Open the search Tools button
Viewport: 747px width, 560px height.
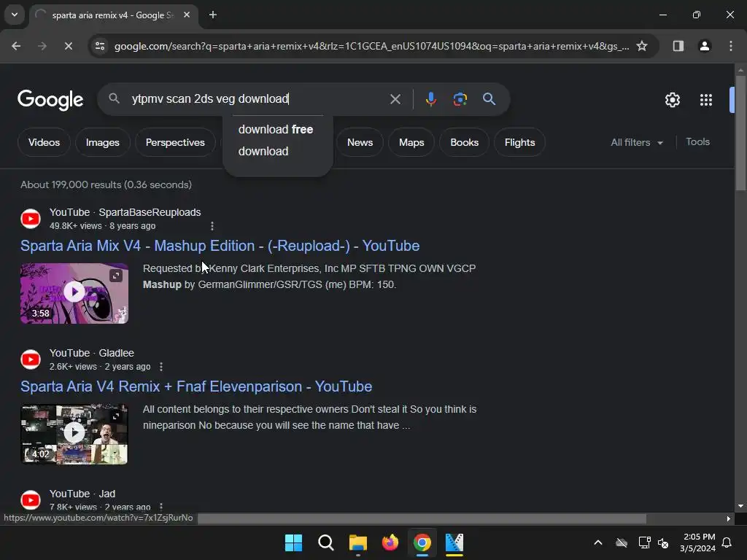click(x=697, y=142)
